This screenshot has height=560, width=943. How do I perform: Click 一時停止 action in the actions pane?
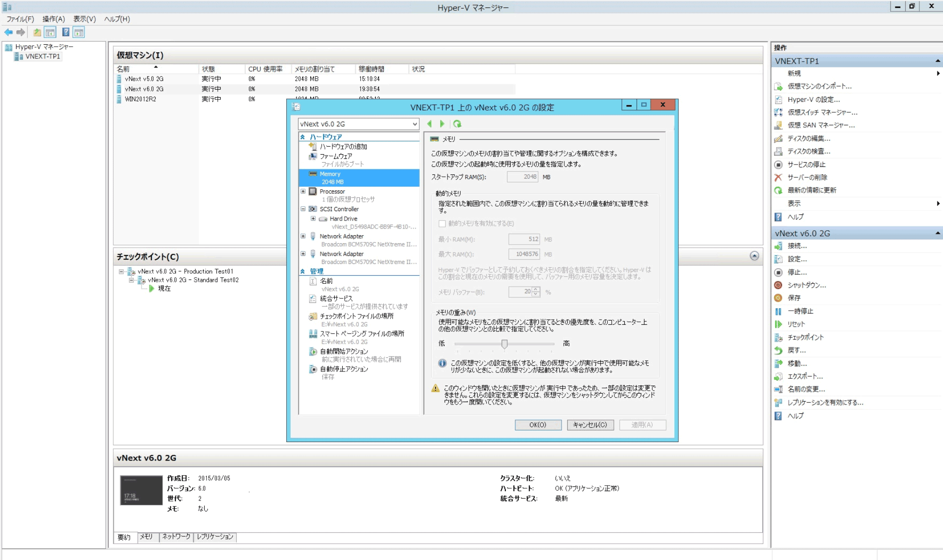pos(800,311)
